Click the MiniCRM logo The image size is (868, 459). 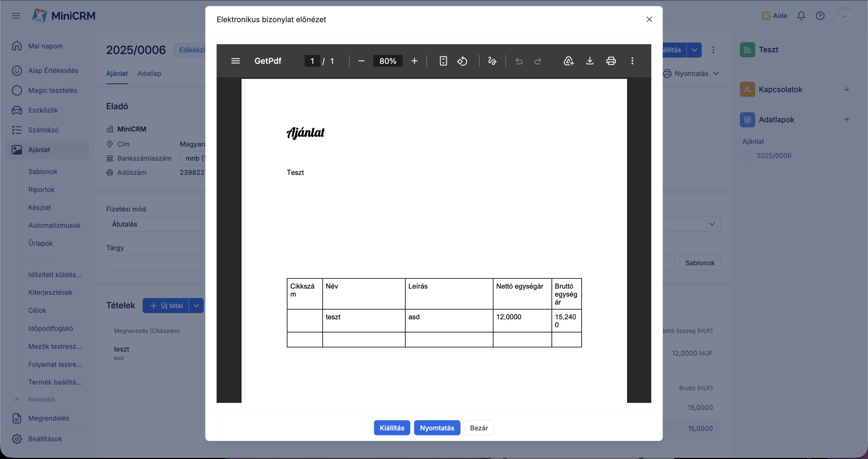click(63, 16)
